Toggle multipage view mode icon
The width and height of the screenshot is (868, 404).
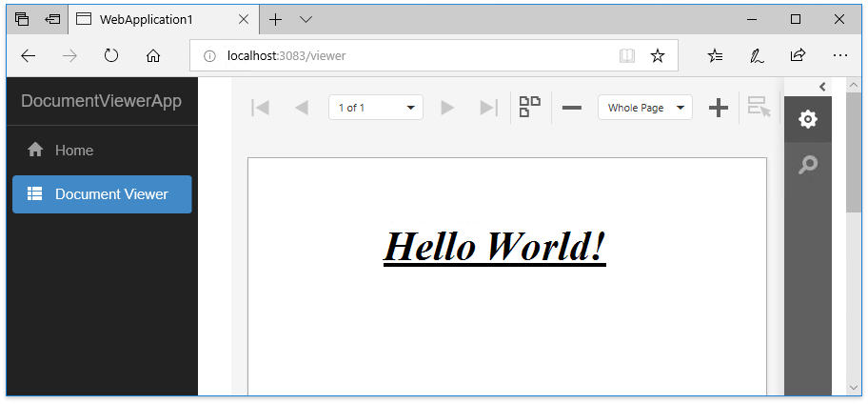(530, 107)
